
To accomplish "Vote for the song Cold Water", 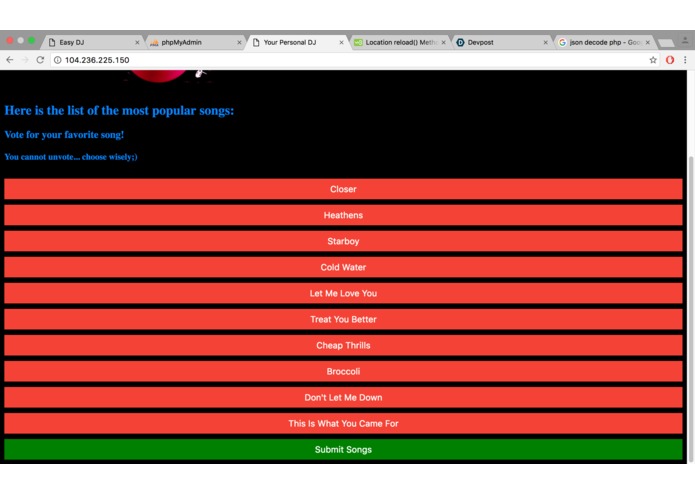I will [x=343, y=267].
